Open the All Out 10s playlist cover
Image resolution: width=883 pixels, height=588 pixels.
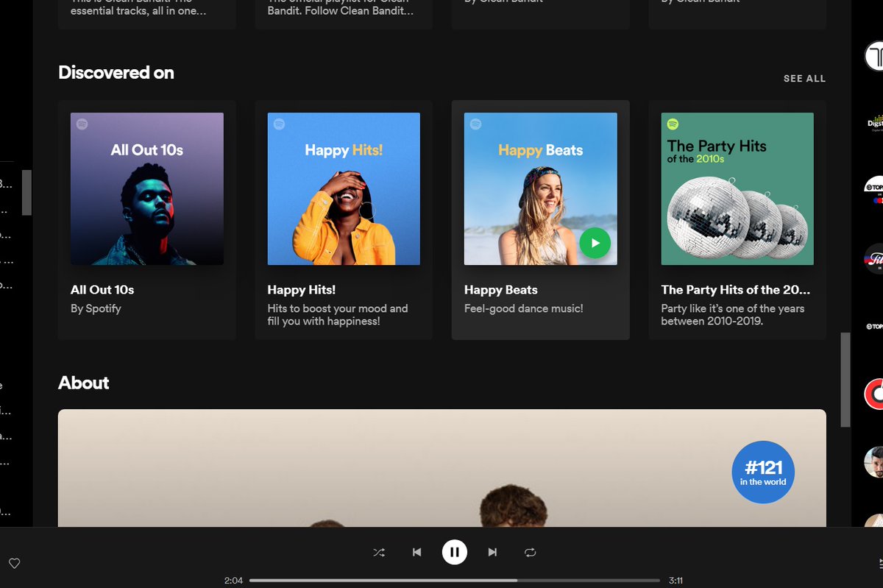(147, 188)
